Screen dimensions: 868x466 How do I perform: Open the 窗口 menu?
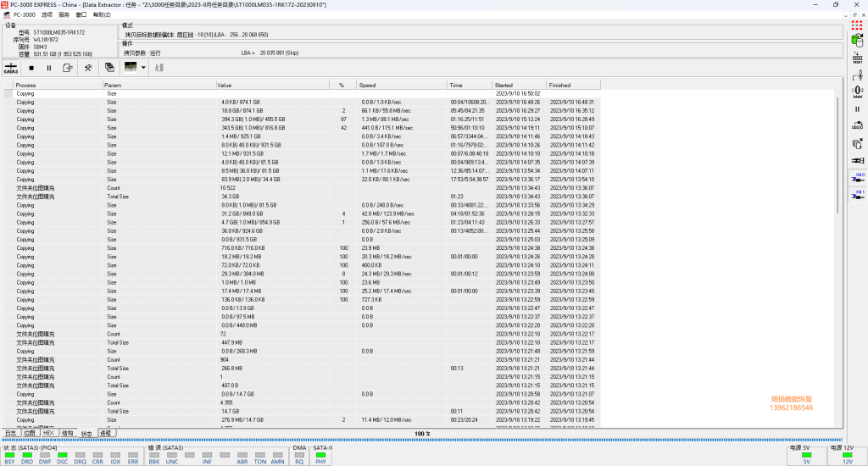[81, 15]
